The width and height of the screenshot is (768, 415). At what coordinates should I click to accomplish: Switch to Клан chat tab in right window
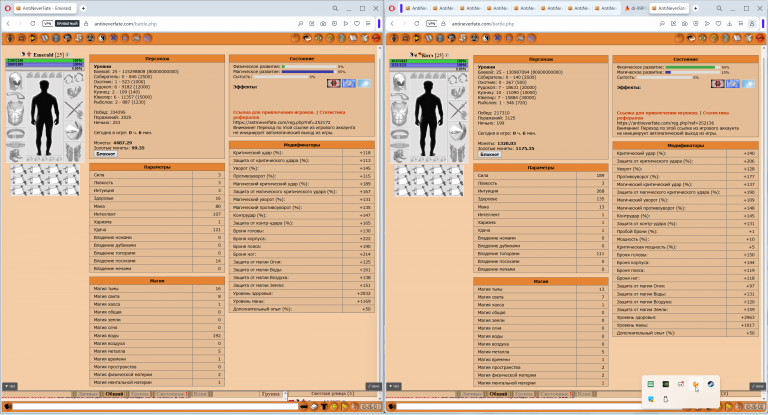584,394
